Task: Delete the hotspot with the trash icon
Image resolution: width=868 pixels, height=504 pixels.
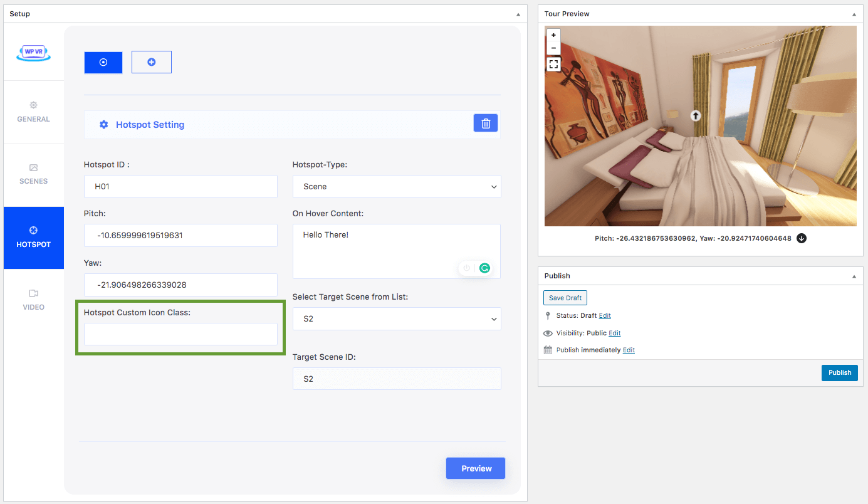Action: coord(486,123)
